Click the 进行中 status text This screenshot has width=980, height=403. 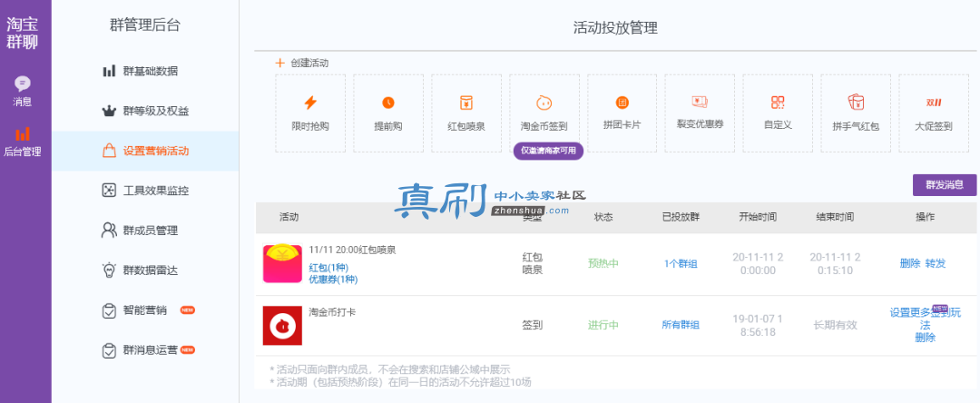coord(603,325)
